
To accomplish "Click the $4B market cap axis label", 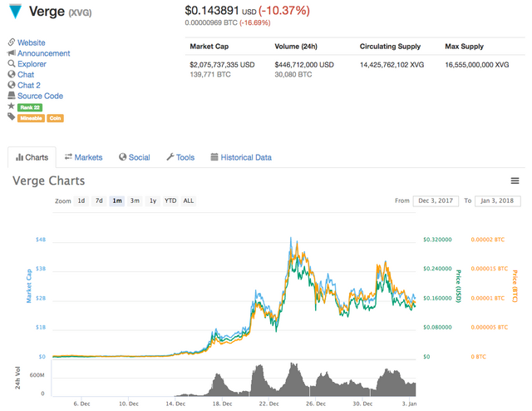I will pos(41,240).
